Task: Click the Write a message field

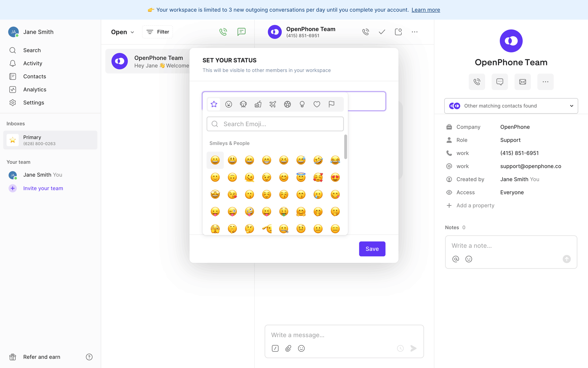Action: [x=344, y=335]
